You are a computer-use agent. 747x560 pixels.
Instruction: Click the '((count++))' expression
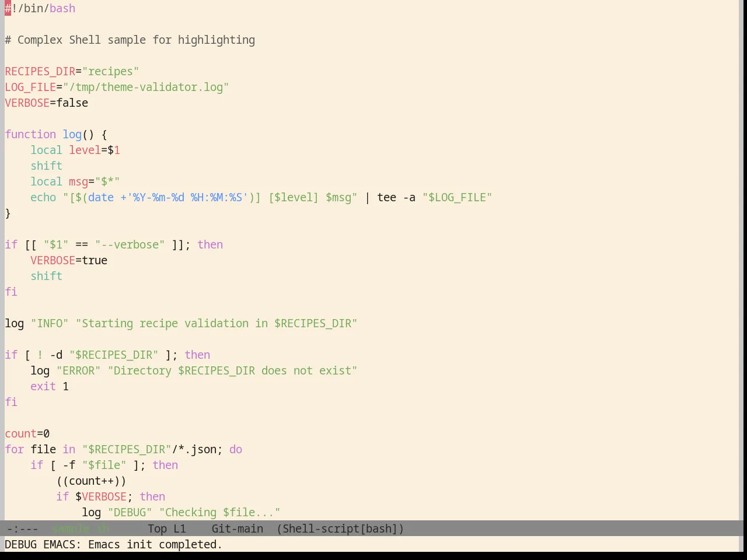tap(92, 481)
